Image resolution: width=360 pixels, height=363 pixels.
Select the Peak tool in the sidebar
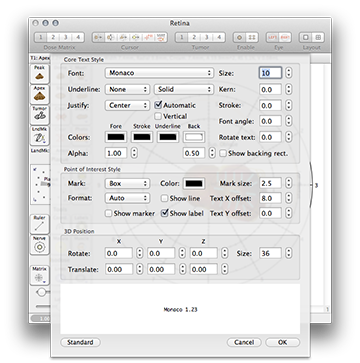click(39, 74)
